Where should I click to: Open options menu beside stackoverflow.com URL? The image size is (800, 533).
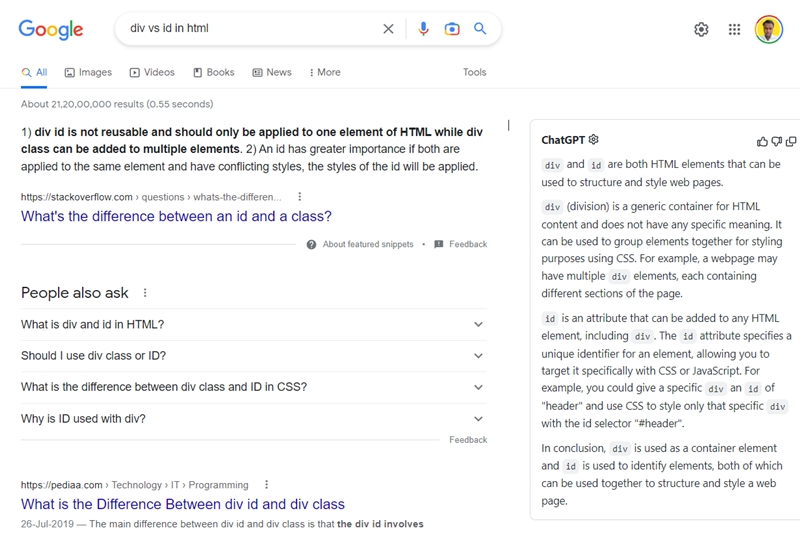(299, 197)
